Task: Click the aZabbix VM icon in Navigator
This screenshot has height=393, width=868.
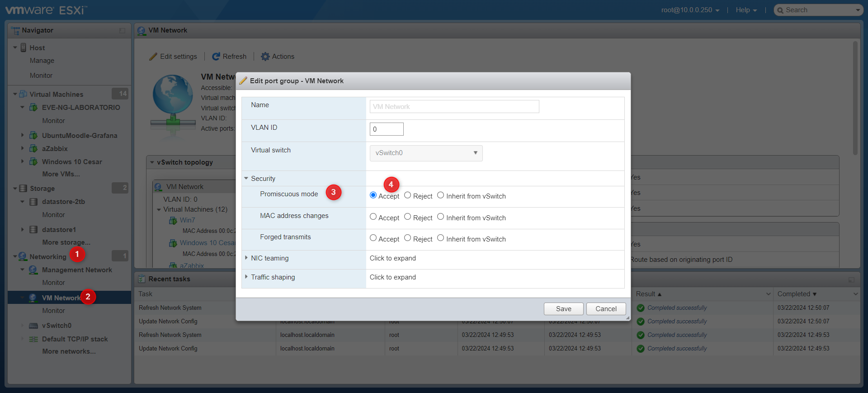Action: click(33, 148)
